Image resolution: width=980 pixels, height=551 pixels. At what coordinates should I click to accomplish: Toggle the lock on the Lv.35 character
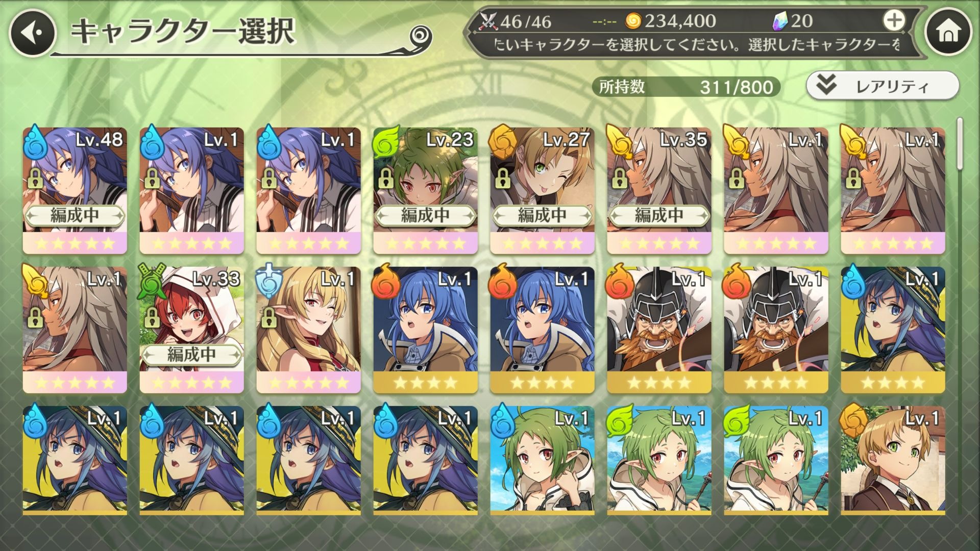(620, 179)
